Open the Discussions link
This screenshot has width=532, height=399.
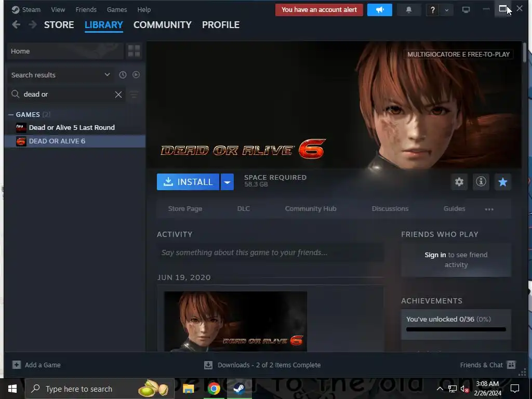390,209
